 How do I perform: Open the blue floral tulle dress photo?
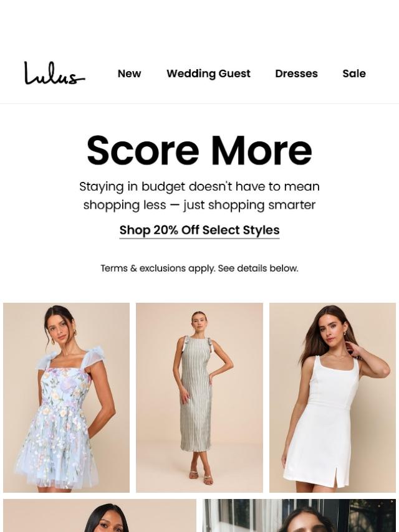click(66, 397)
